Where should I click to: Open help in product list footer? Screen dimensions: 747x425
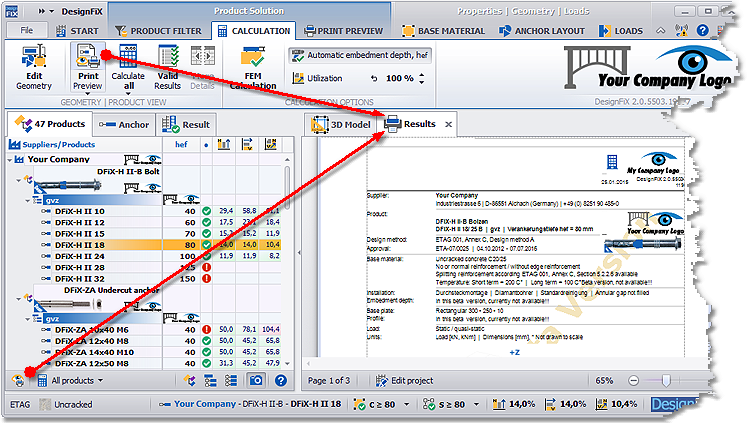point(281,380)
